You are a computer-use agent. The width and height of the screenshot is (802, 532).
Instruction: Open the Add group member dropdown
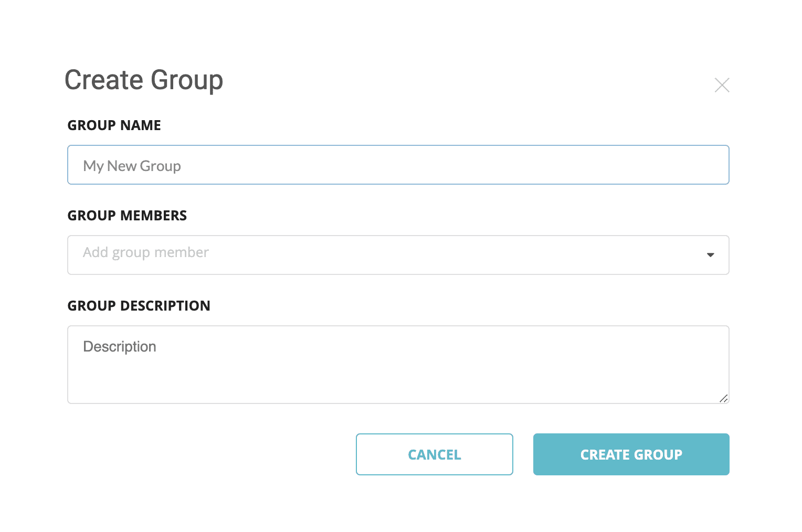[x=398, y=255]
